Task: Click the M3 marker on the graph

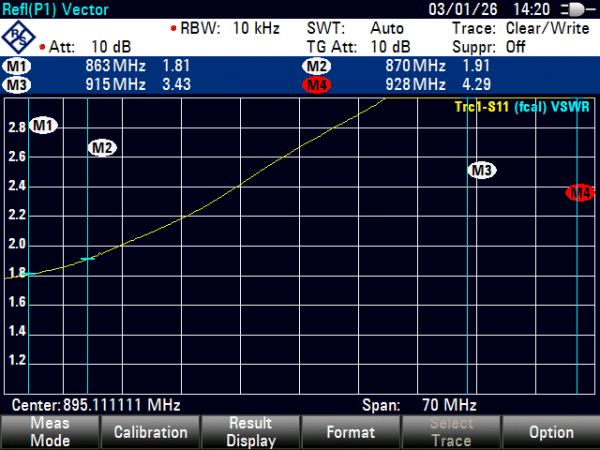Action: (482, 171)
